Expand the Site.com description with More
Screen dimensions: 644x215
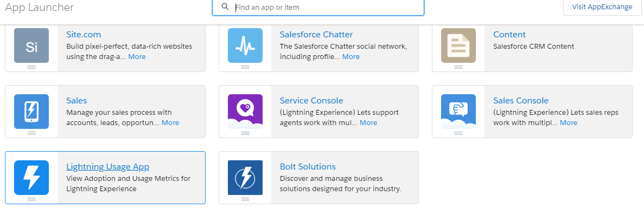pyautogui.click(x=137, y=57)
